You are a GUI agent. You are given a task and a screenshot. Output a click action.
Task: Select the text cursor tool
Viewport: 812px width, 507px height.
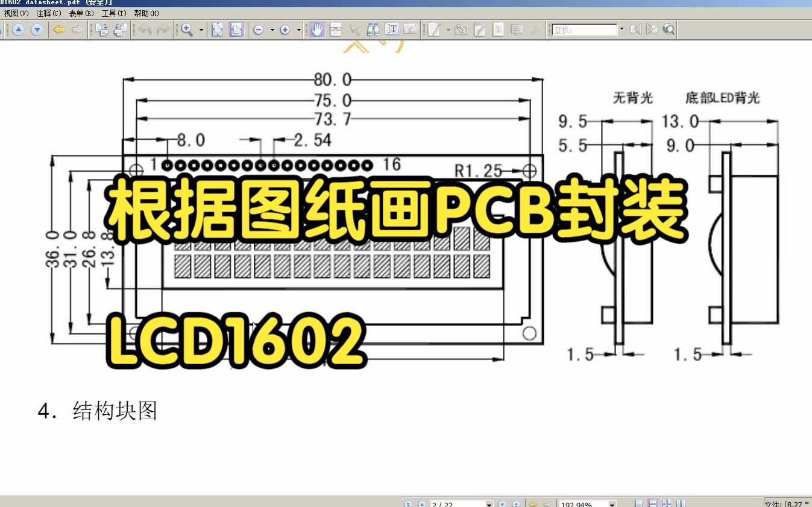point(392,29)
